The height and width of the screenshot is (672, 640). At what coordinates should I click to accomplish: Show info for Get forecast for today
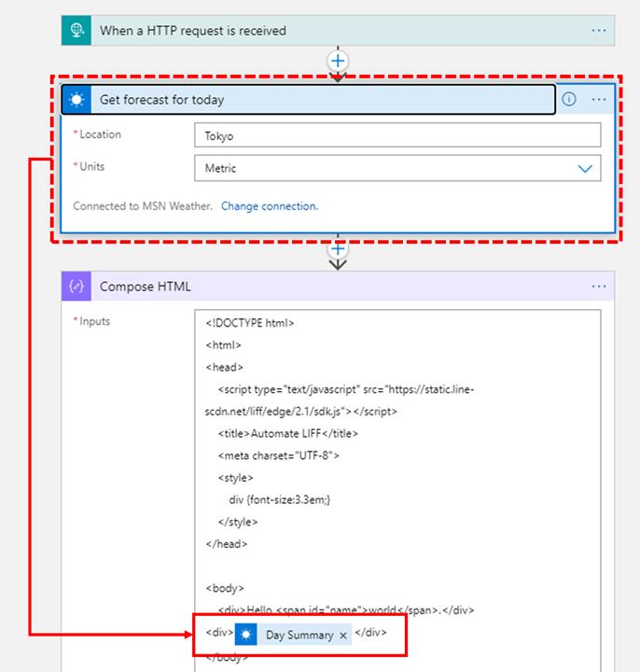pyautogui.click(x=569, y=100)
